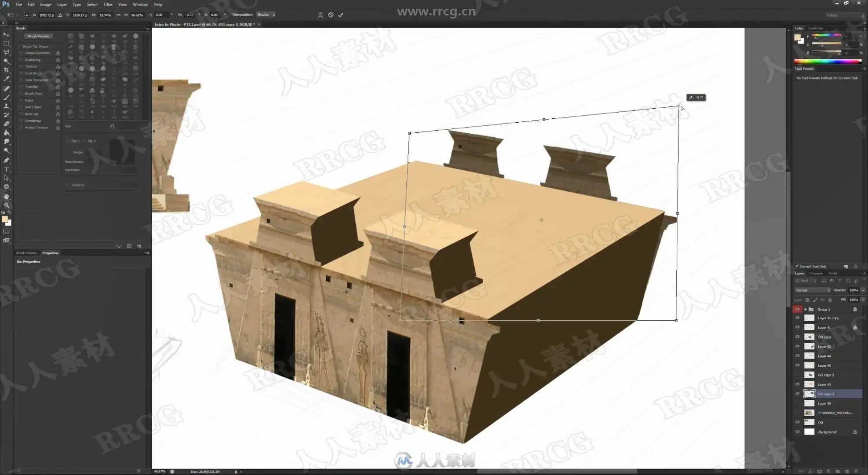Expand the Group 1 folder
The image size is (868, 475).
[x=806, y=309]
